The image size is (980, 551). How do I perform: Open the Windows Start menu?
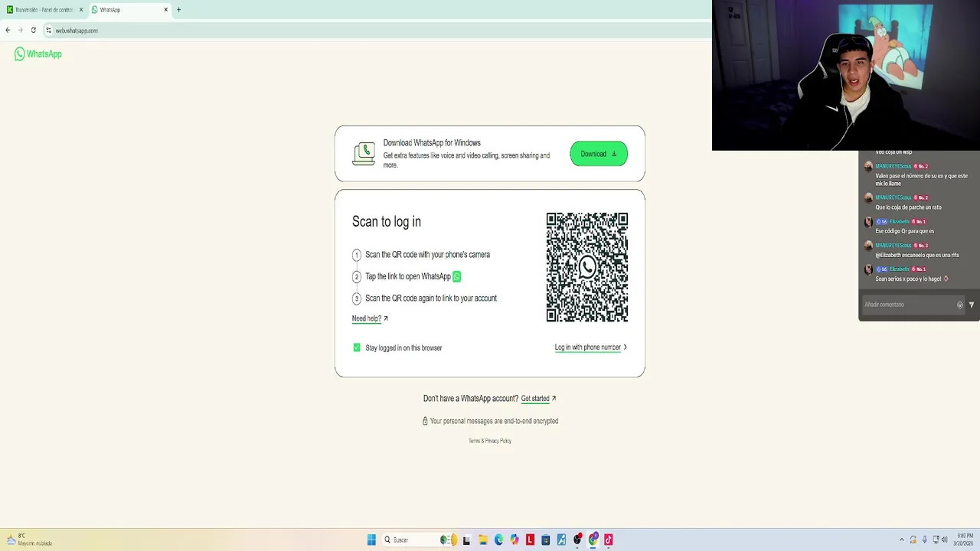coord(371,540)
